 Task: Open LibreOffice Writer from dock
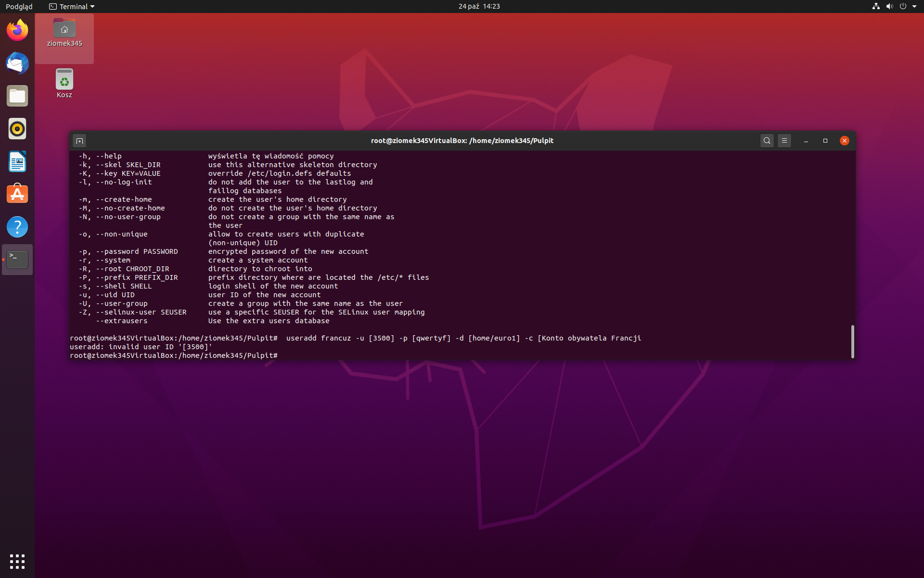click(17, 161)
